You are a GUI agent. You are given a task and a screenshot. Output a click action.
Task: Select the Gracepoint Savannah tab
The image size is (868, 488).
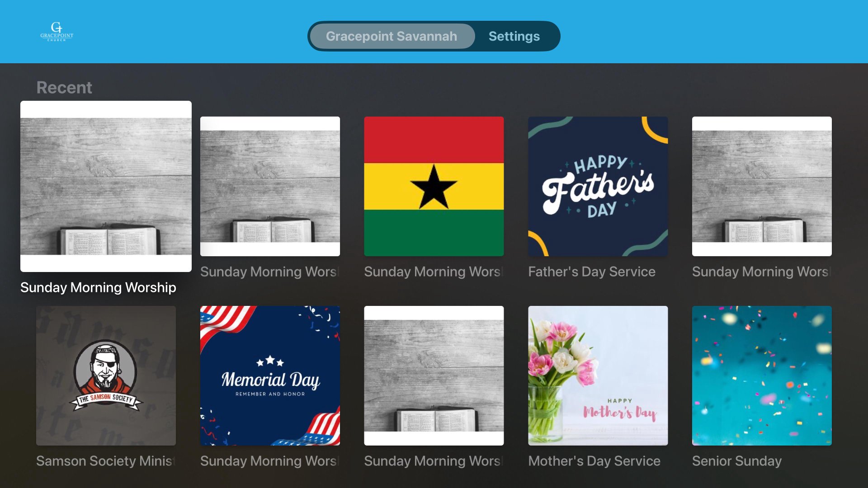point(392,36)
